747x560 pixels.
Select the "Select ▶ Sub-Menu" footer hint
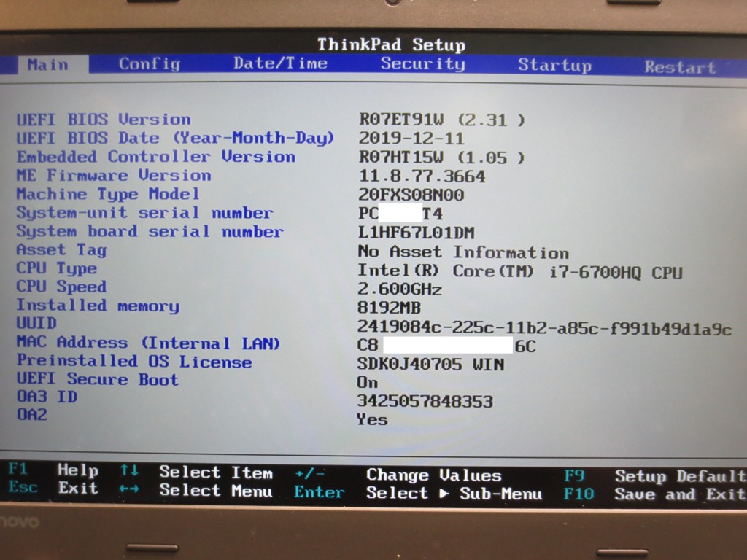tap(454, 494)
